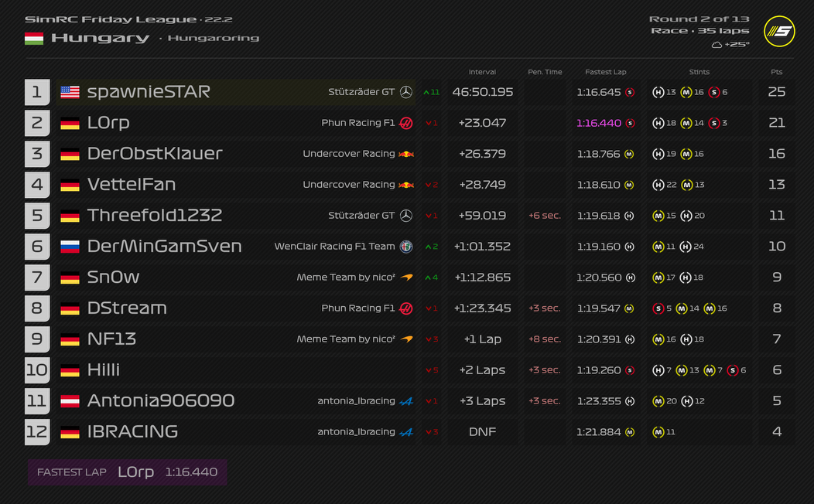
Task: Click the Hungary flag in the header
Action: 34,38
